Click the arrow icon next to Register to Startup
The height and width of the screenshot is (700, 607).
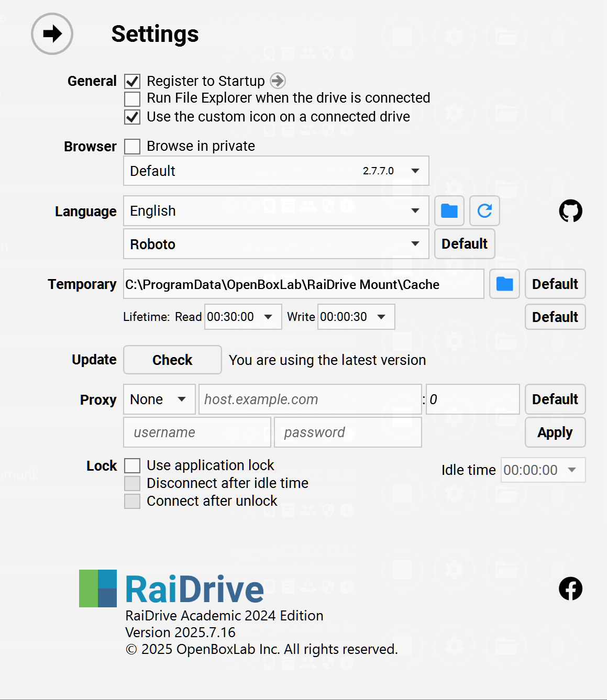[x=278, y=81]
